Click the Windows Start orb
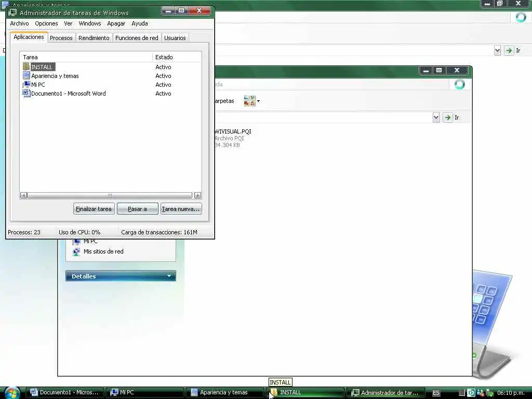This screenshot has height=399, width=532. pos(12,393)
